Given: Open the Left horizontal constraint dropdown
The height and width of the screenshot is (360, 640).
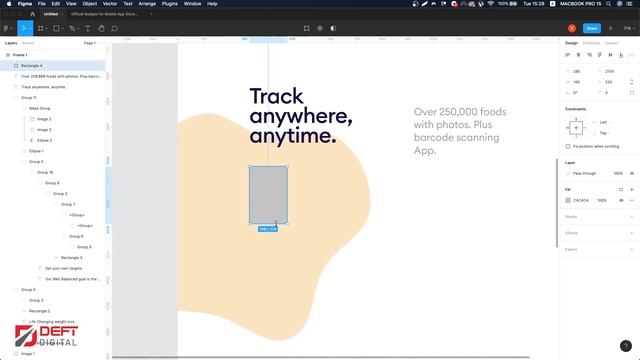Looking at the screenshot, I should click(x=604, y=122).
